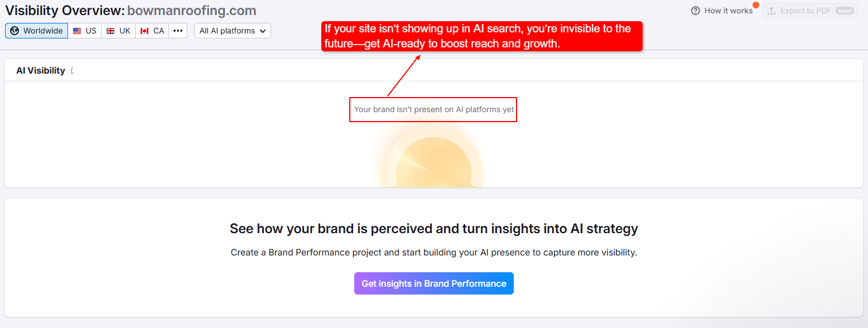Switch to the US region label
The height and width of the screenshot is (328, 868).
tap(91, 31)
